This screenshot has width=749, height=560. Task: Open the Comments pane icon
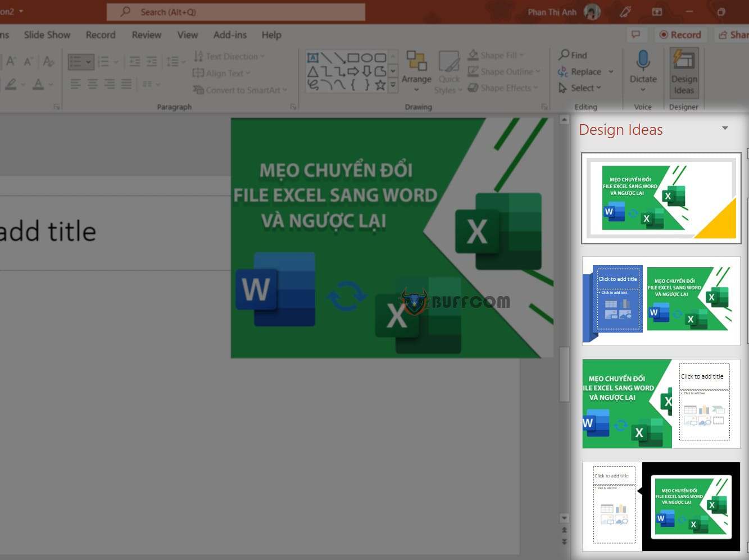click(x=635, y=35)
